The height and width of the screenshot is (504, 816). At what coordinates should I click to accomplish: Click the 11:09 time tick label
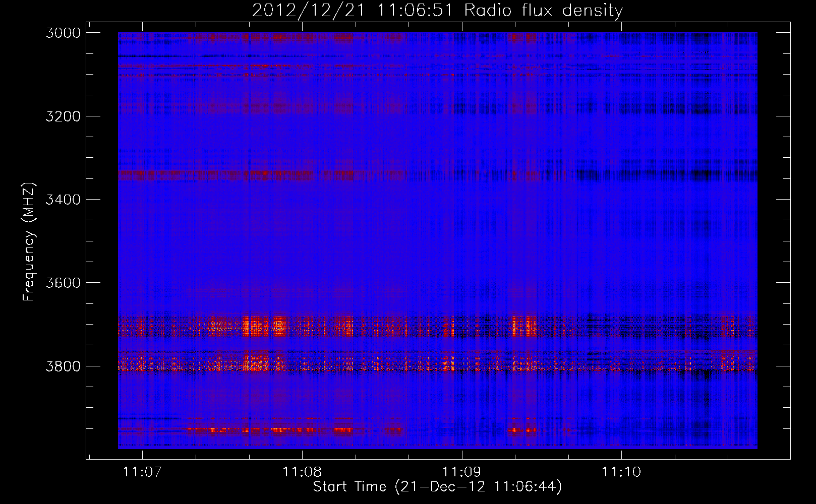462,472
